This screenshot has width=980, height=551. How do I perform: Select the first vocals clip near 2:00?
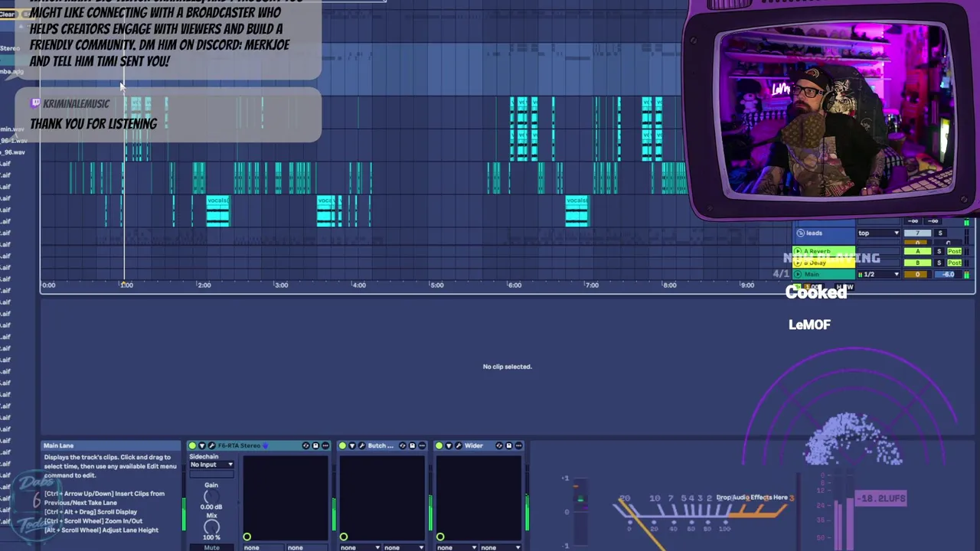tap(218, 210)
